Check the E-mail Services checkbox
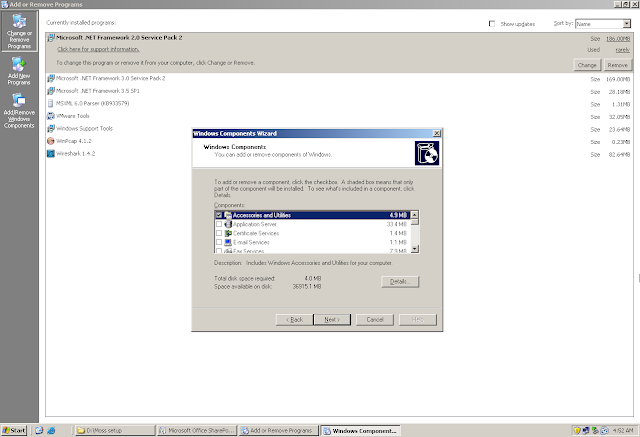640x437 pixels. 219,242
